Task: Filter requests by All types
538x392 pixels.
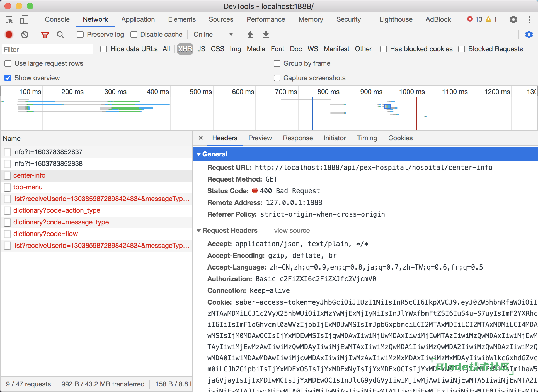Action: [166, 49]
